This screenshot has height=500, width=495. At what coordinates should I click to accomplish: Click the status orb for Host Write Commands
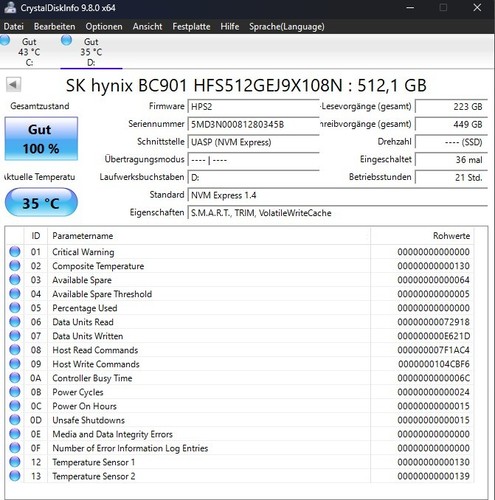[x=15, y=364]
